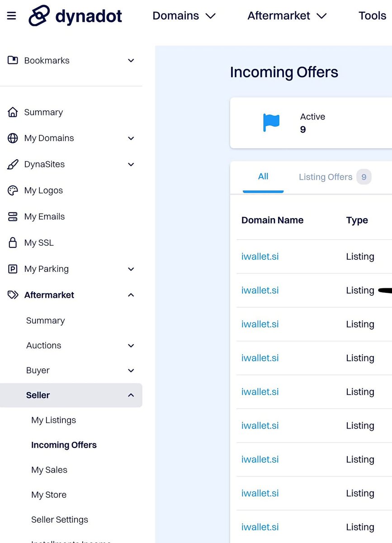
Task: Expand the Buyer submenu chevron
Action: [x=131, y=371]
